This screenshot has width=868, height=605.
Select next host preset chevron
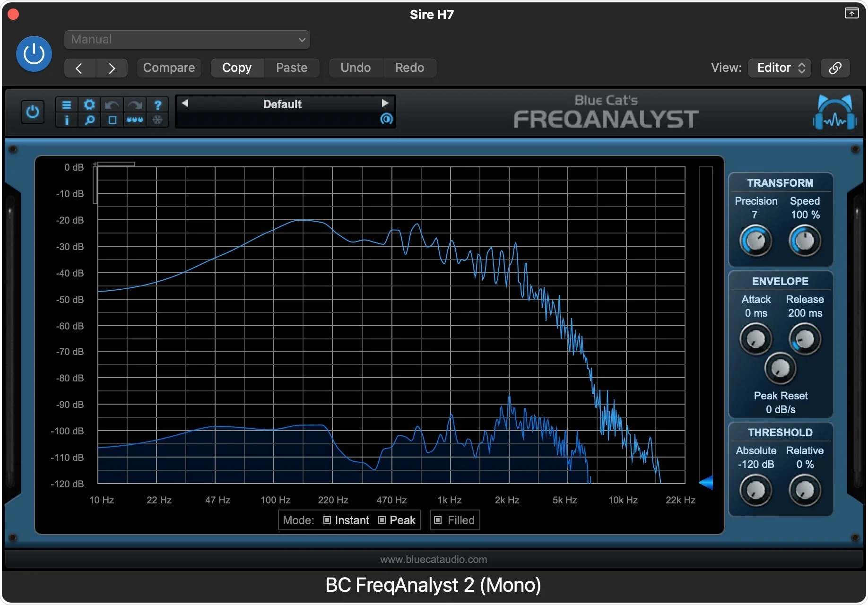[112, 68]
